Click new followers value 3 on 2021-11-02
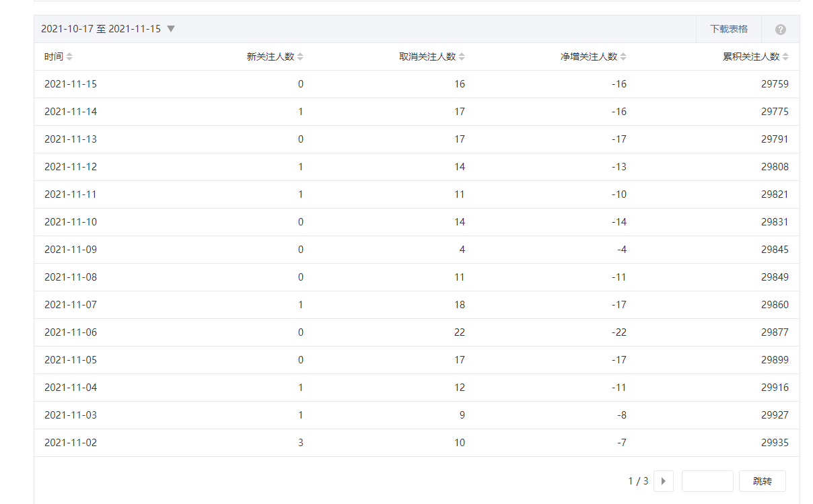 (301, 443)
